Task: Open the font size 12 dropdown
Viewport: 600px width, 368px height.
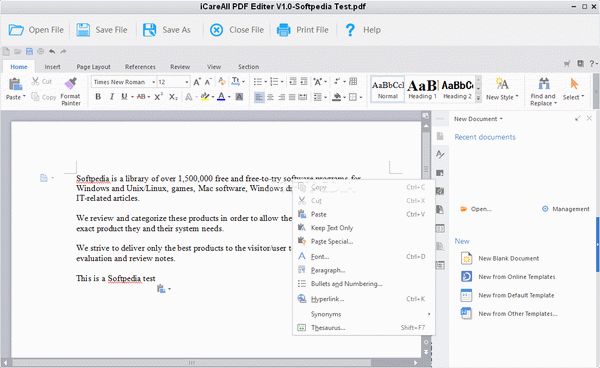Action: [174, 82]
